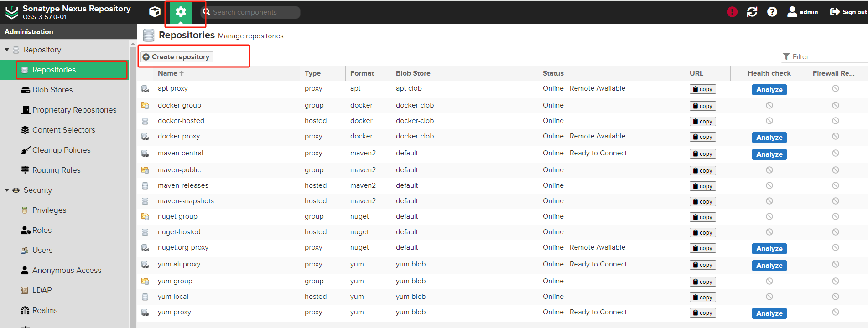Analyze health of apt-proxy
868x328 pixels.
[769, 90]
